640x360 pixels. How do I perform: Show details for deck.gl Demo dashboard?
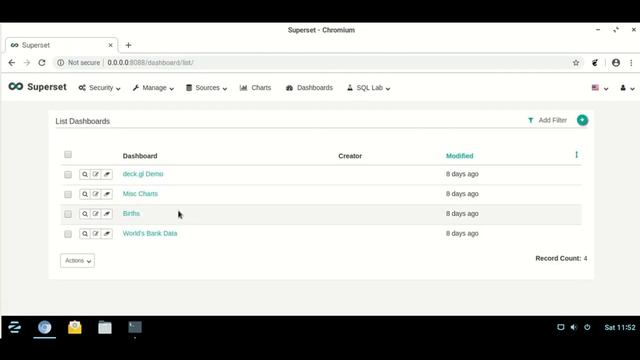[x=84, y=174]
